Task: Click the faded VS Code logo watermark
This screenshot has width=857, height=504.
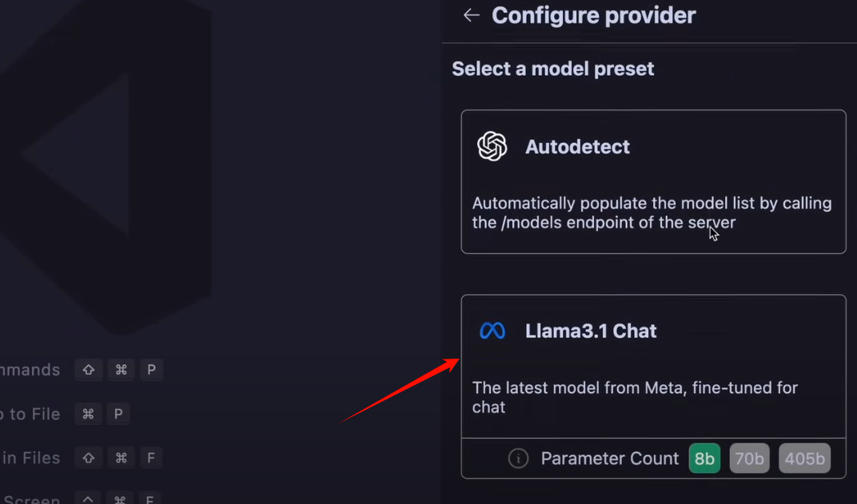Action: [x=106, y=164]
